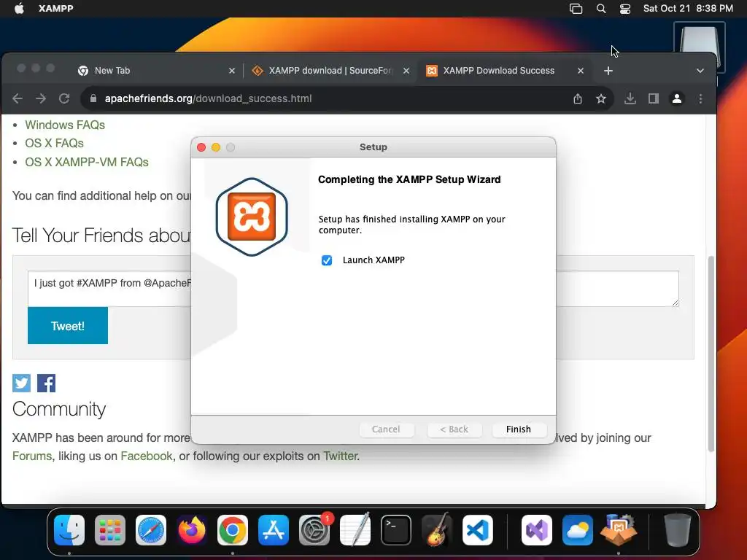Open Safari from the Dock
Screen dimensions: 747x560
click(x=151, y=530)
